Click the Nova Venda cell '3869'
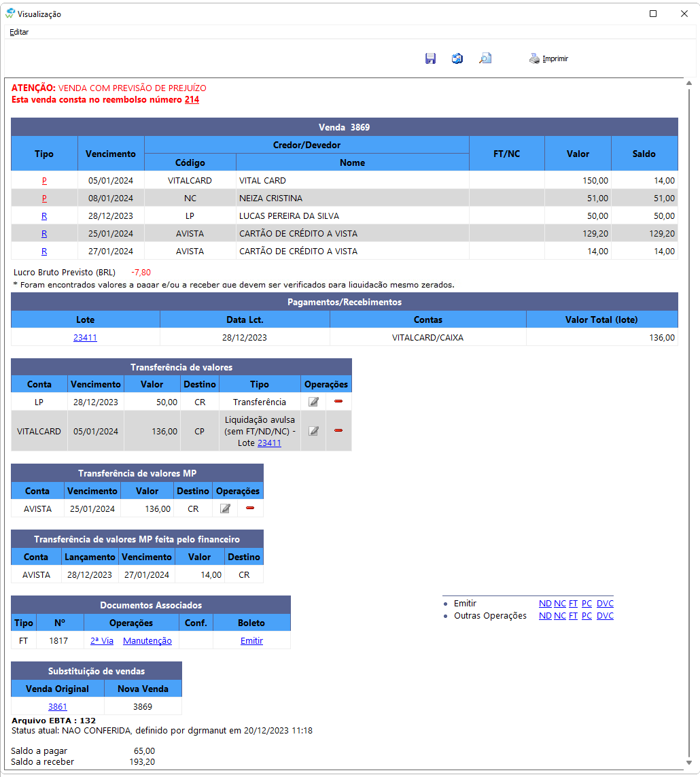Screen dimensions: 700x777 coord(143,706)
